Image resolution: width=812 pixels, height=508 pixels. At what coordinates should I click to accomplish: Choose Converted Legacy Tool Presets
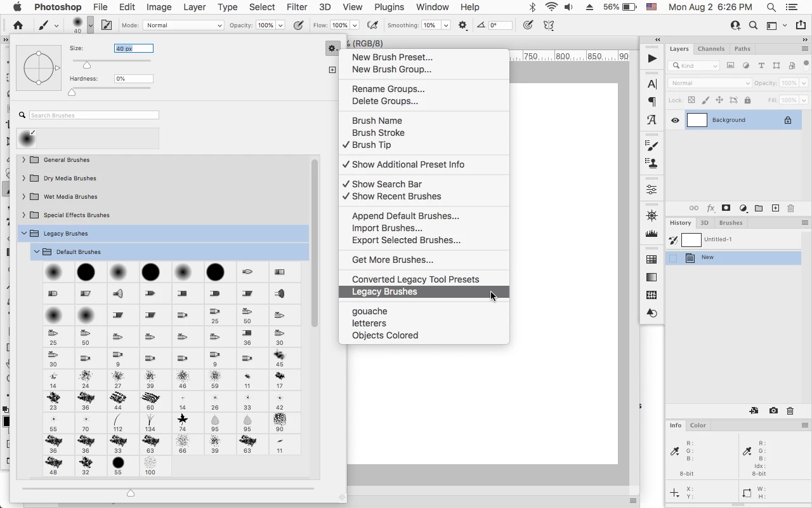(x=424, y=279)
